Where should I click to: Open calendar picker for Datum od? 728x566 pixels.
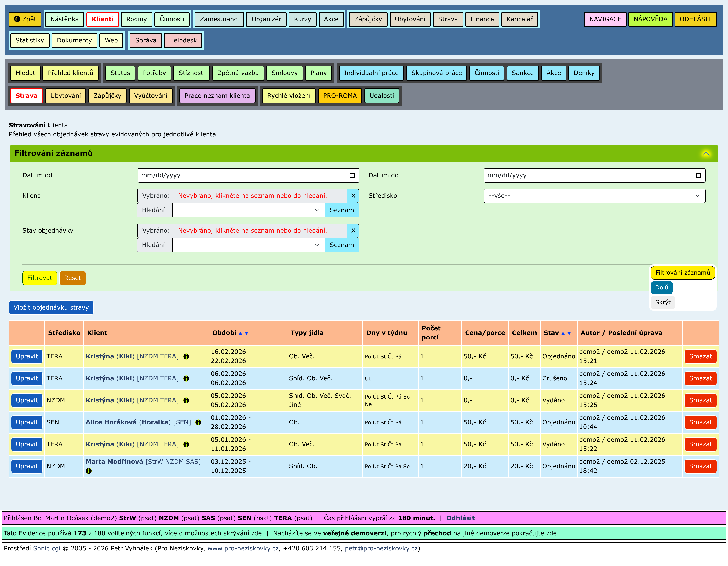point(352,176)
